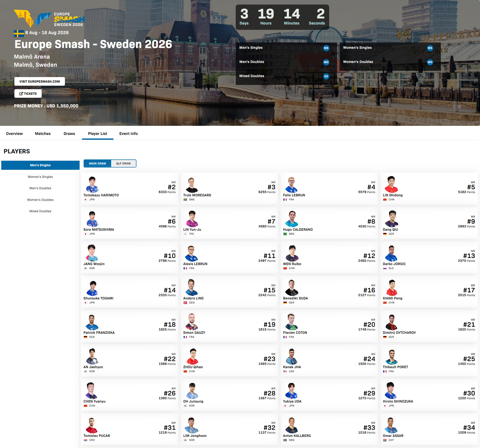Open Alexis LEBRUN's player profile name

(x=195, y=264)
